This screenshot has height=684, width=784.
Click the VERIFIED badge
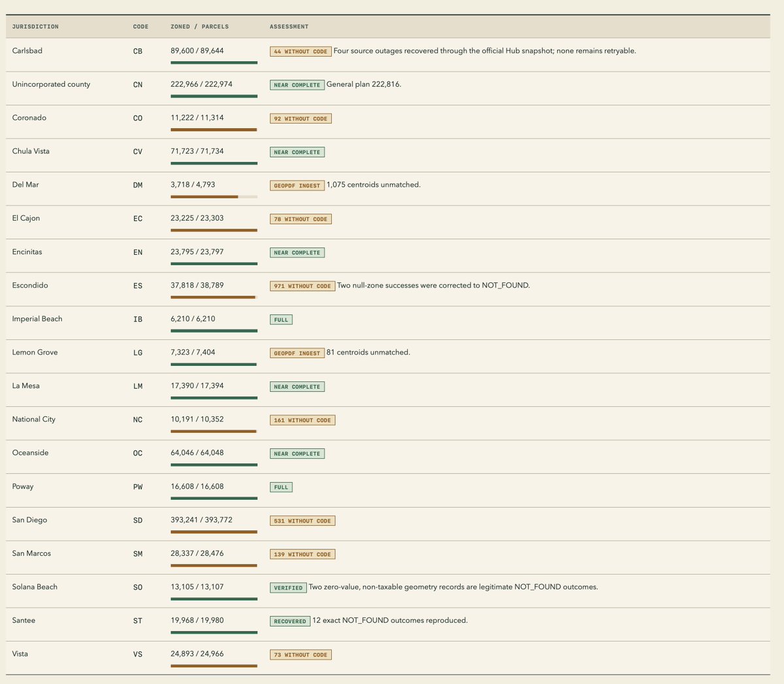[x=288, y=587]
